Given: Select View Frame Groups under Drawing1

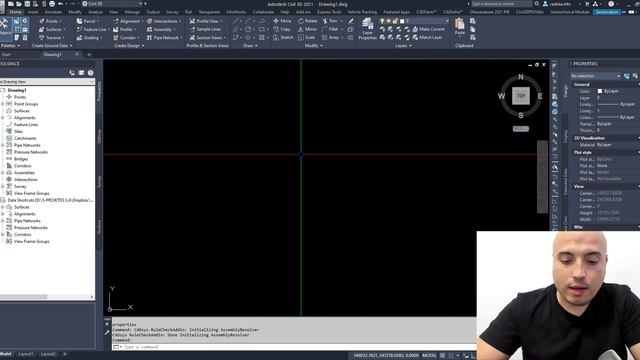Looking at the screenshot, I should point(31,193).
